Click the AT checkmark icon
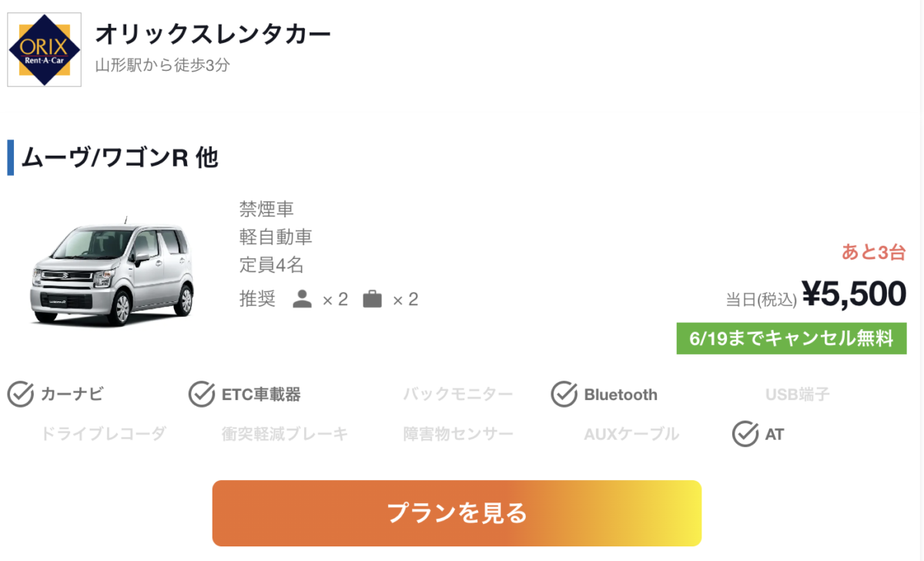924x561 pixels. tap(745, 434)
